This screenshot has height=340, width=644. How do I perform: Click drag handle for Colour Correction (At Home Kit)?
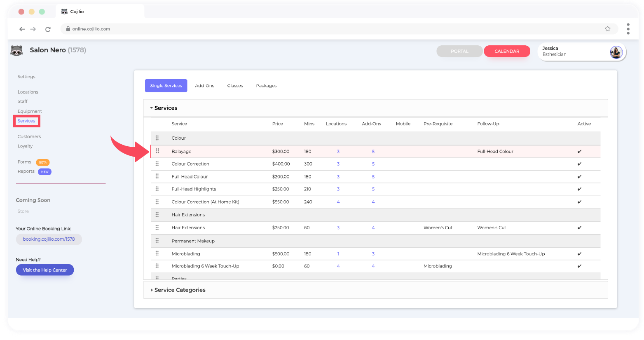(x=157, y=202)
